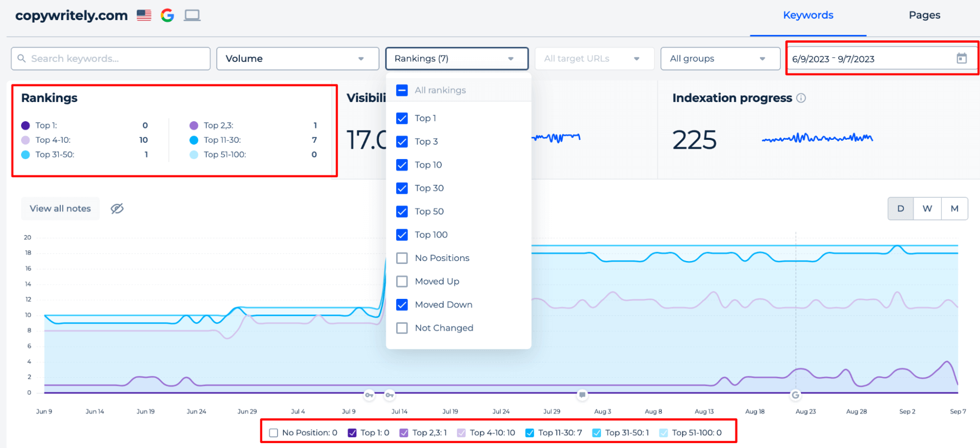The width and height of the screenshot is (980, 448).
Task: Open the Volume dropdown
Action: (298, 58)
